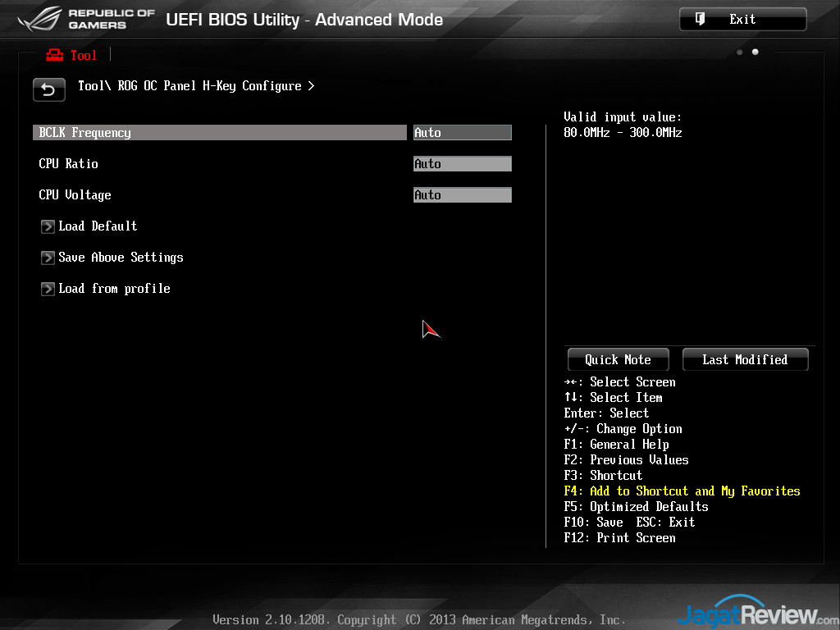This screenshot has width=840, height=630.
Task: Click the bright right page indicator dot
Action: (756, 52)
